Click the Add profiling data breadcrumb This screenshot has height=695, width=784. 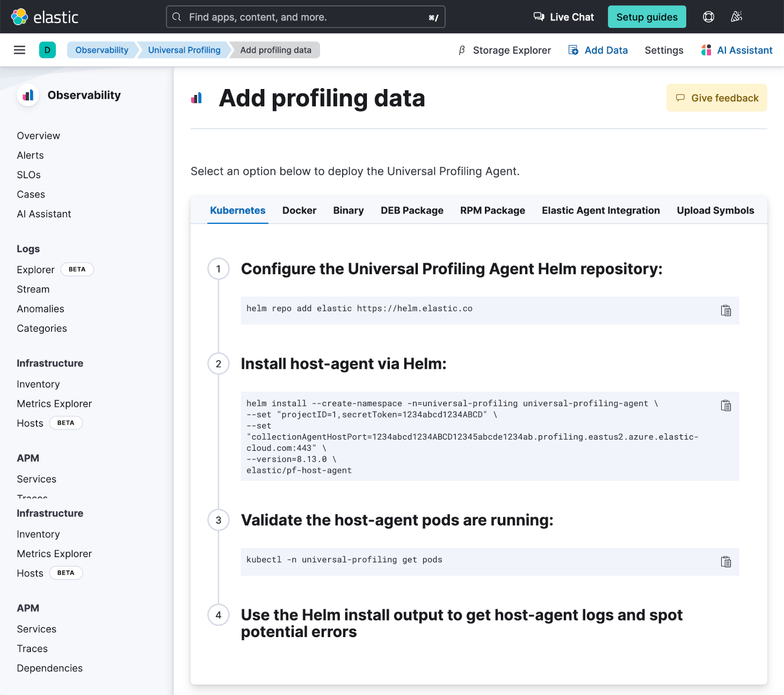coord(275,50)
